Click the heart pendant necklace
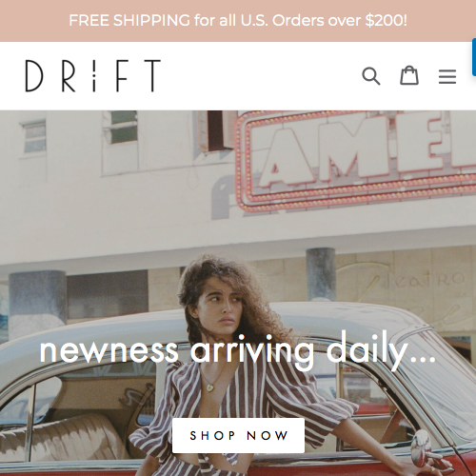This screenshot has height=476, width=476. point(210,387)
